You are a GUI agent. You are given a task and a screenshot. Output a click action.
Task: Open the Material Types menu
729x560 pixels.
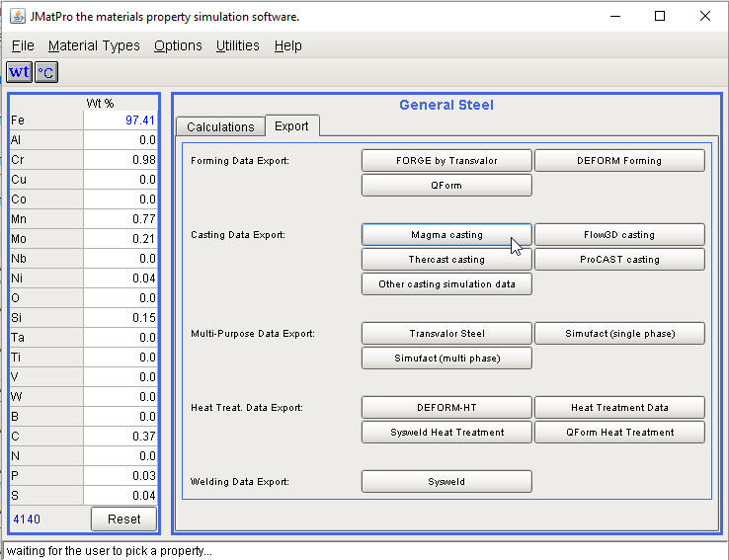pyautogui.click(x=94, y=45)
